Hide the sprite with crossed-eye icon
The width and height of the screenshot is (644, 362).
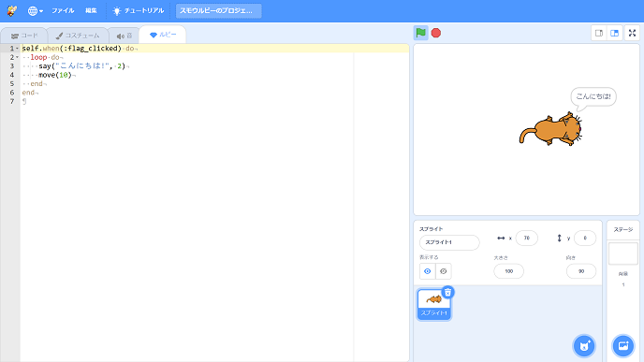point(443,271)
